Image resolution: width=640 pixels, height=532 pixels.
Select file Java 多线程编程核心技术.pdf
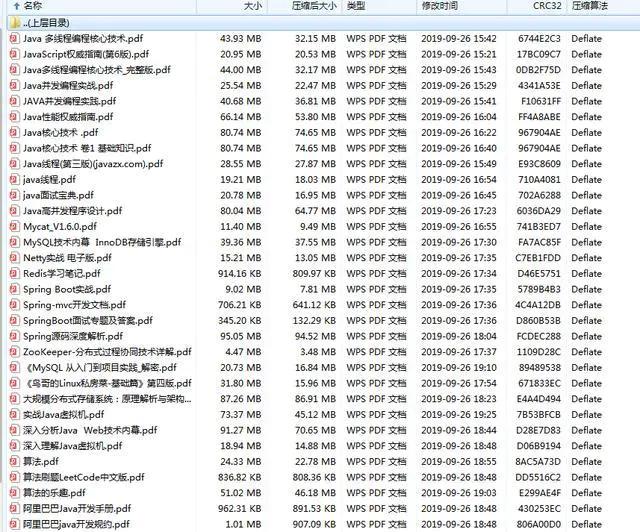83,39
